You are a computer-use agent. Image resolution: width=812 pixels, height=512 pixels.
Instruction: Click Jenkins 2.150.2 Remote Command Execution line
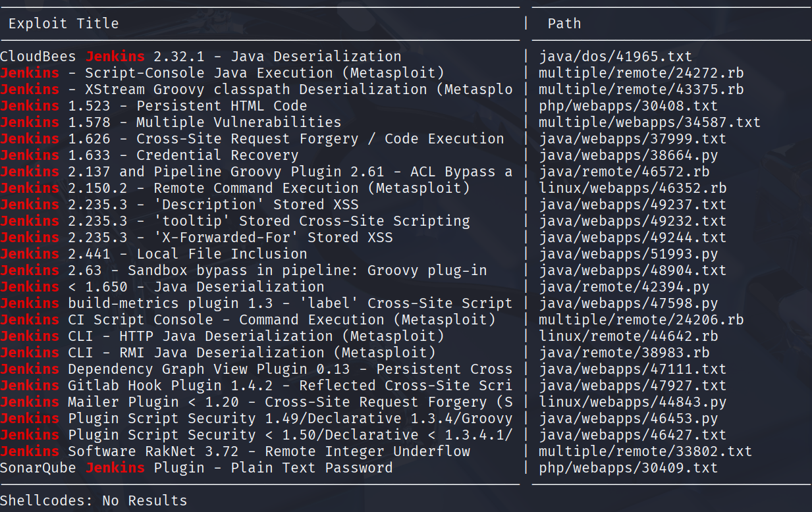tap(235, 188)
